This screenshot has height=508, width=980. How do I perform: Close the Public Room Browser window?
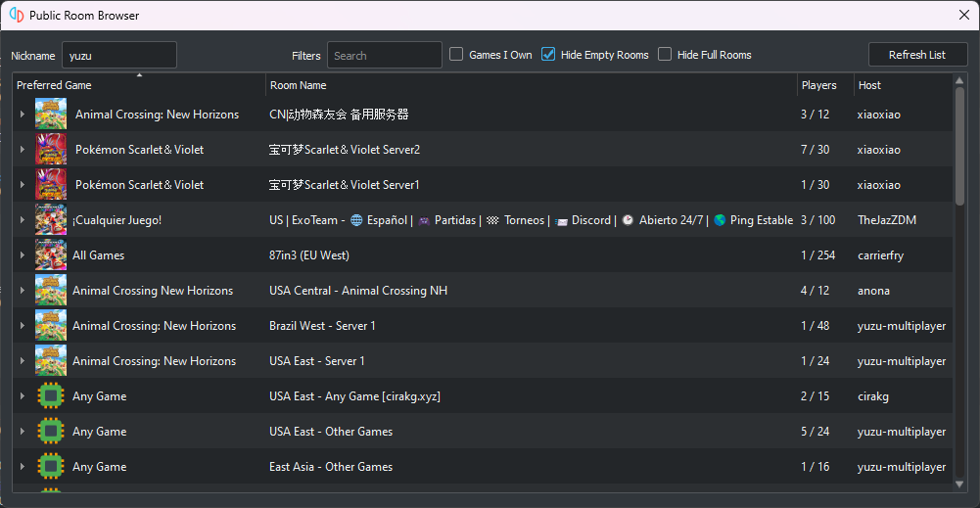(964, 15)
